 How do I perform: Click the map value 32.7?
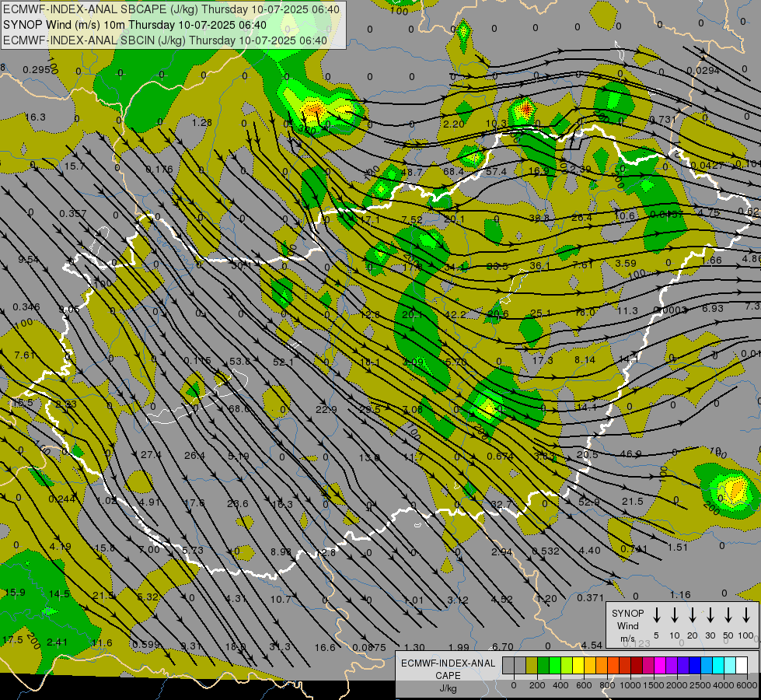coord(502,504)
